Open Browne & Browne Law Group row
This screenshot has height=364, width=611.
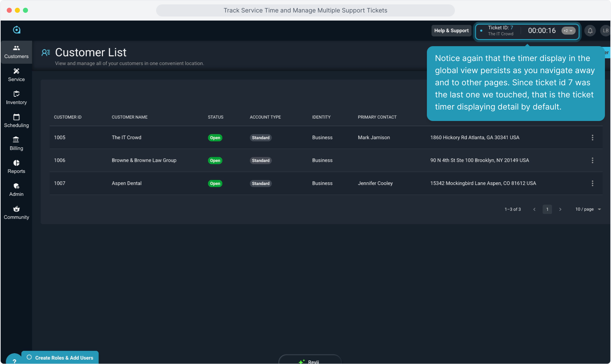[144, 160]
